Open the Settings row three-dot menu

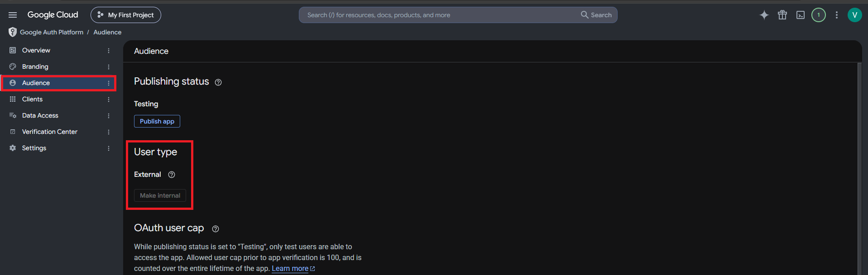tap(109, 148)
